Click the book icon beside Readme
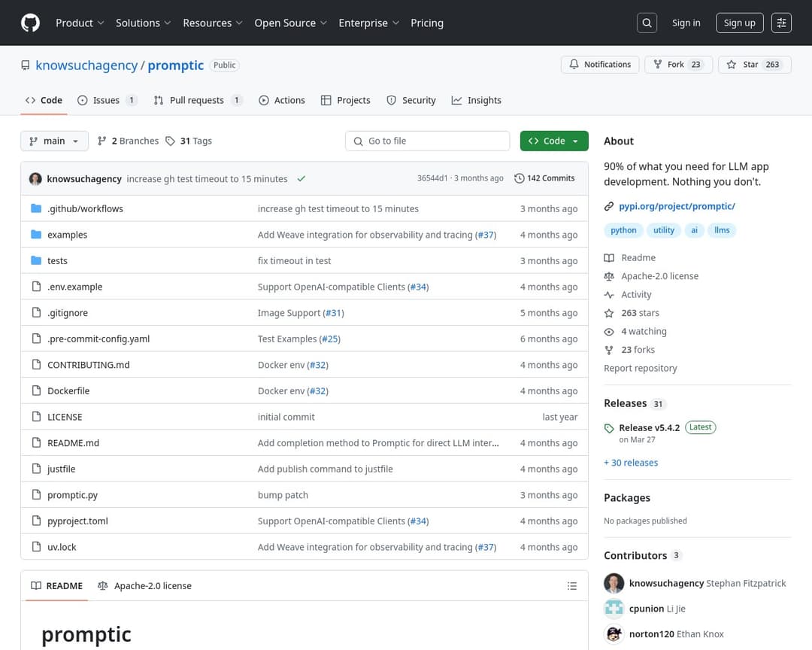Viewport: 812px width, 650px height. (x=609, y=257)
